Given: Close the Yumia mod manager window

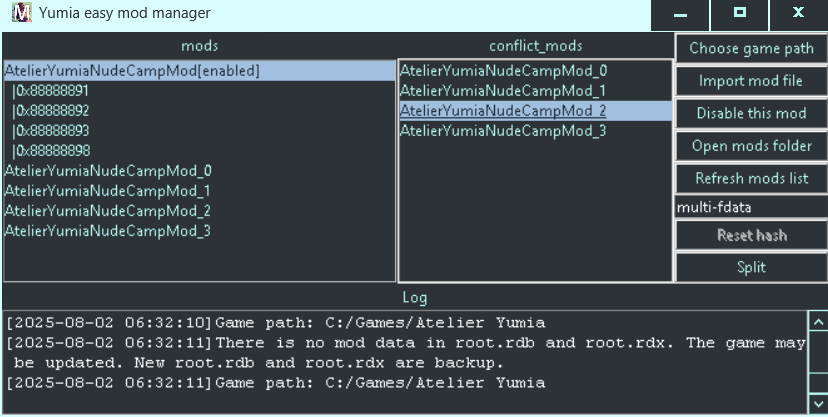Looking at the screenshot, I should point(798,14).
